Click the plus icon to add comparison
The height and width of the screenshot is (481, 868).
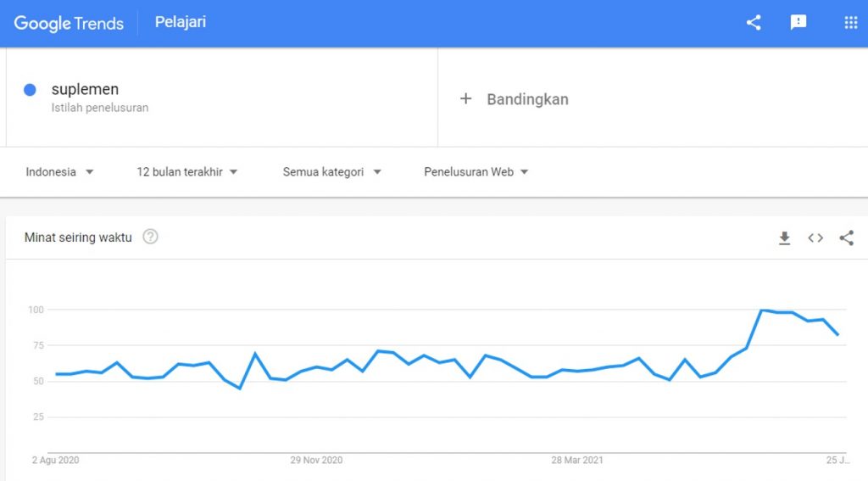point(465,99)
